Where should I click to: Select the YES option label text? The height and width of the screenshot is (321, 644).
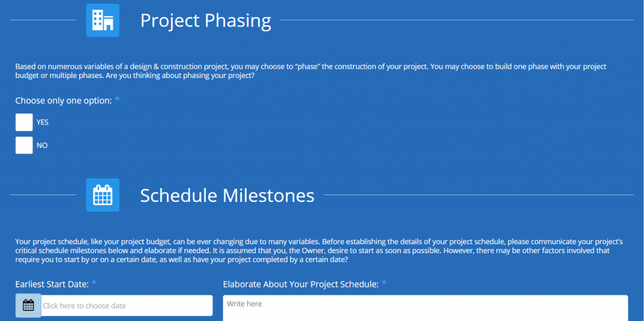43,122
